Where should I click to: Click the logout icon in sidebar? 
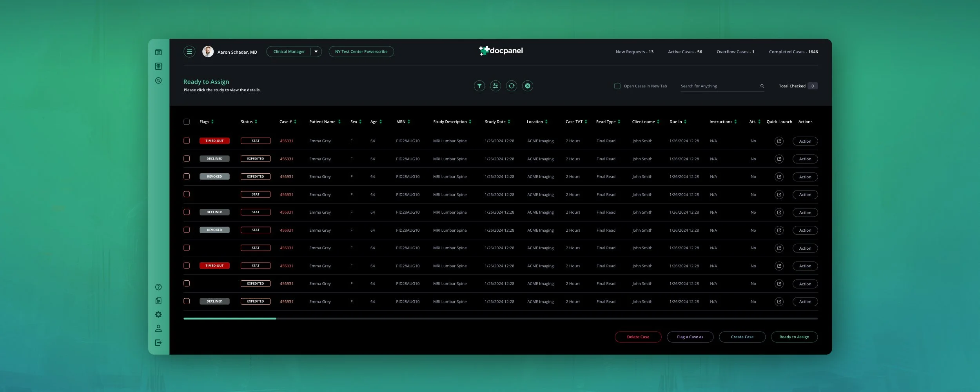[158, 343]
